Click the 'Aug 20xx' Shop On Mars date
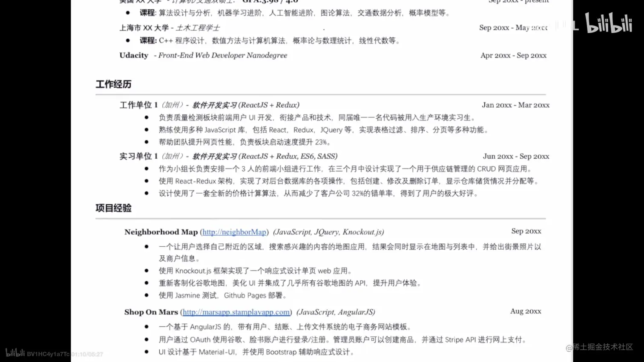Image resolution: width=644 pixels, height=362 pixels. pyautogui.click(x=526, y=311)
